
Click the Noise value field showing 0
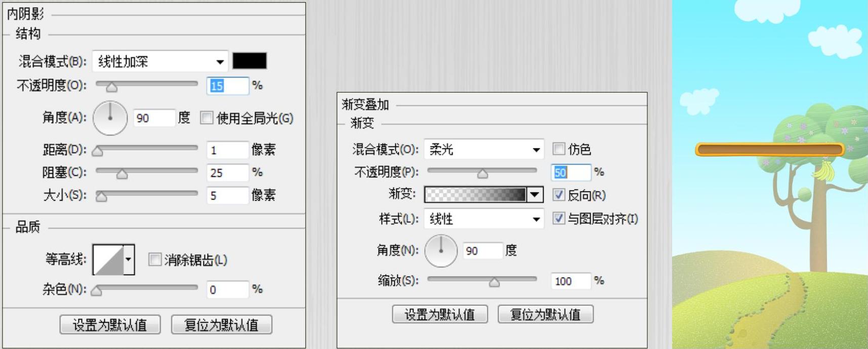point(228,289)
